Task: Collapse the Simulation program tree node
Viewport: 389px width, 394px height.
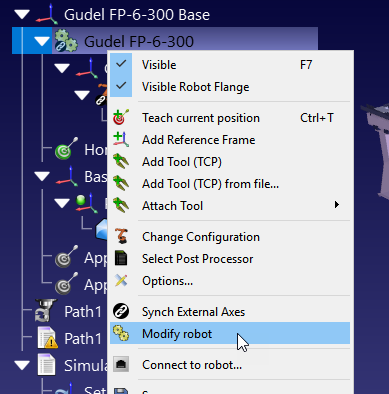Action: (x=22, y=366)
